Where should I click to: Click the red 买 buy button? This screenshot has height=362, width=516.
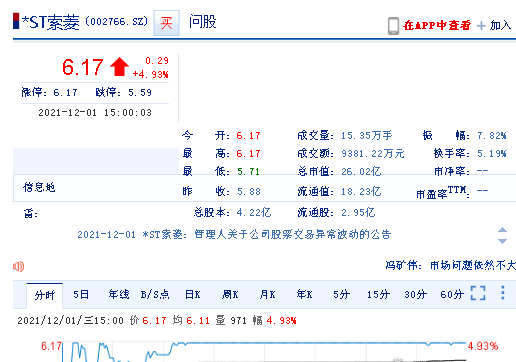[166, 23]
